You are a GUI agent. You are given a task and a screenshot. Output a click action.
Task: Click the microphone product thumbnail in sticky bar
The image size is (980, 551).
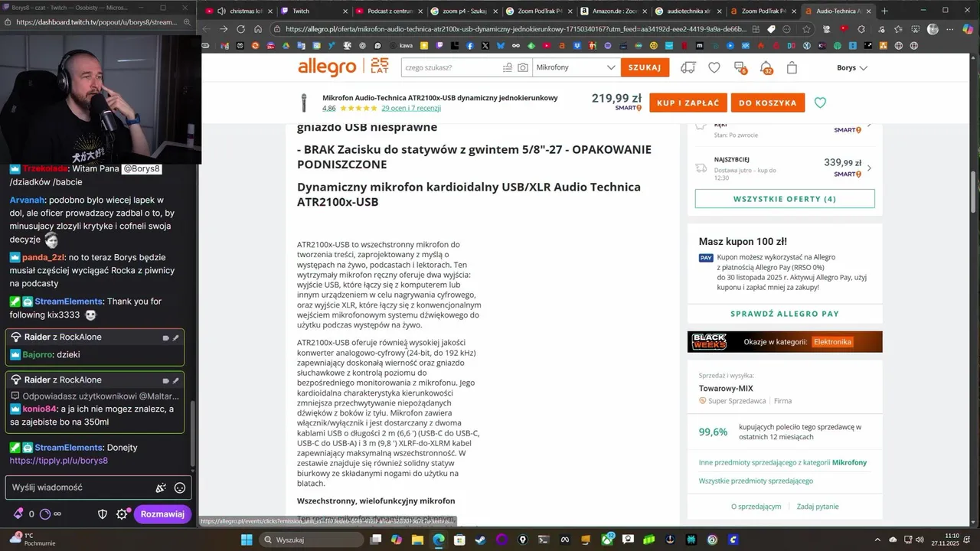point(303,103)
